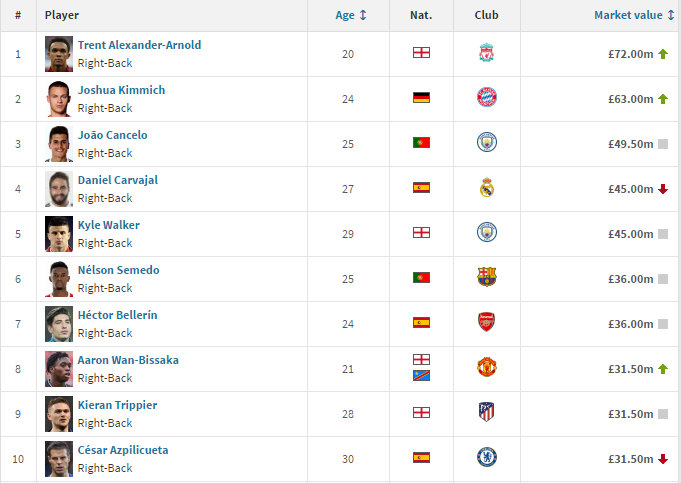Click £72.00m market value link
Image resolution: width=681 pixels, height=483 pixels.
point(631,54)
